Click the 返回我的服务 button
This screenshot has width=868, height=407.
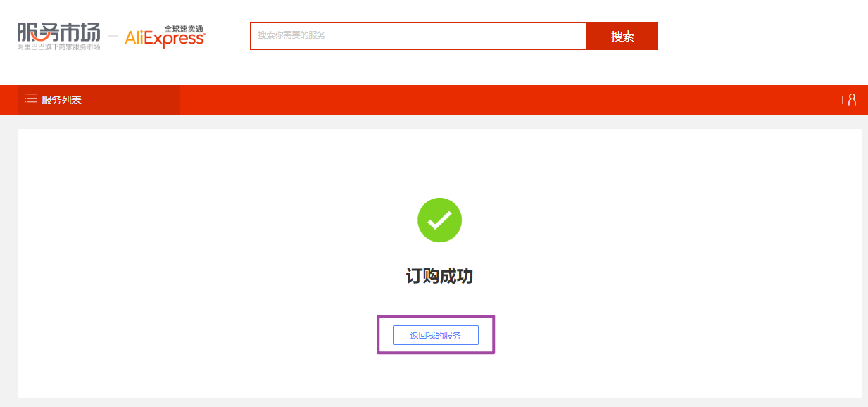point(436,335)
